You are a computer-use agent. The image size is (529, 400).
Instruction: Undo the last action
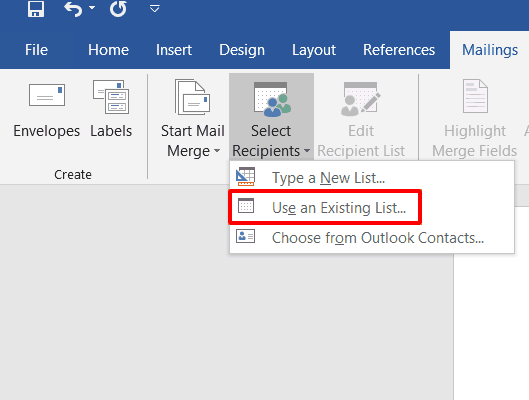(73, 9)
